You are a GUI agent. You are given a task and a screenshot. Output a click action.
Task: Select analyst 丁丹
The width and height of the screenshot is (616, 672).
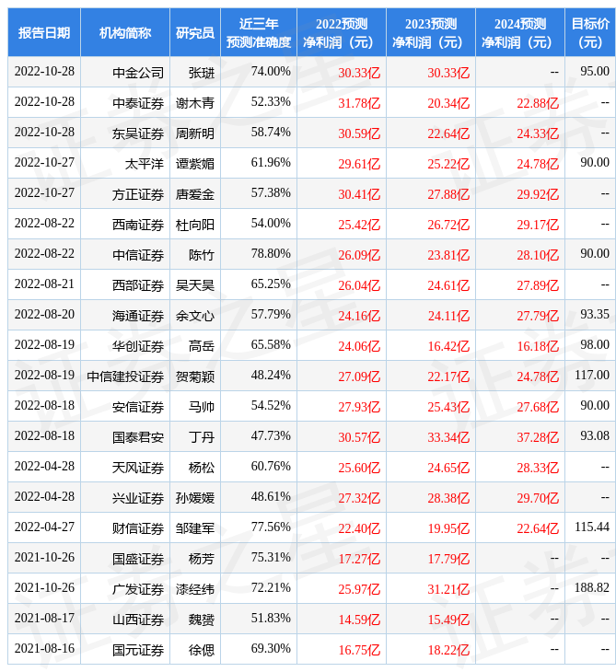pyautogui.click(x=202, y=437)
